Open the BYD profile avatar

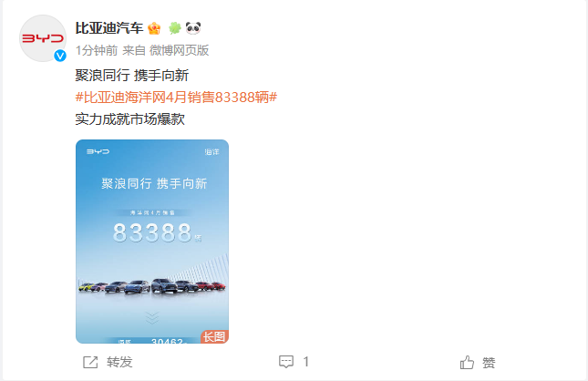43,38
